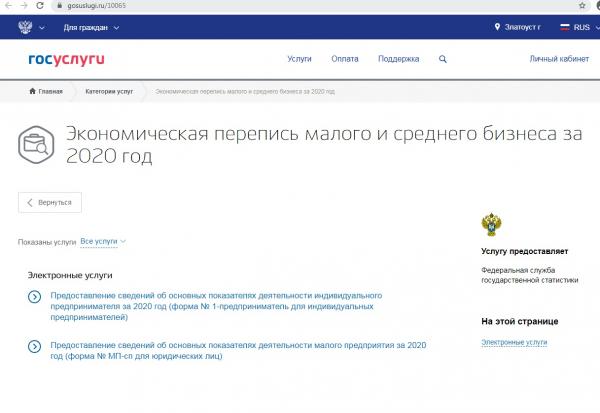Reload the page with the refresh icon
The image size is (600, 413).
[x=40, y=5]
